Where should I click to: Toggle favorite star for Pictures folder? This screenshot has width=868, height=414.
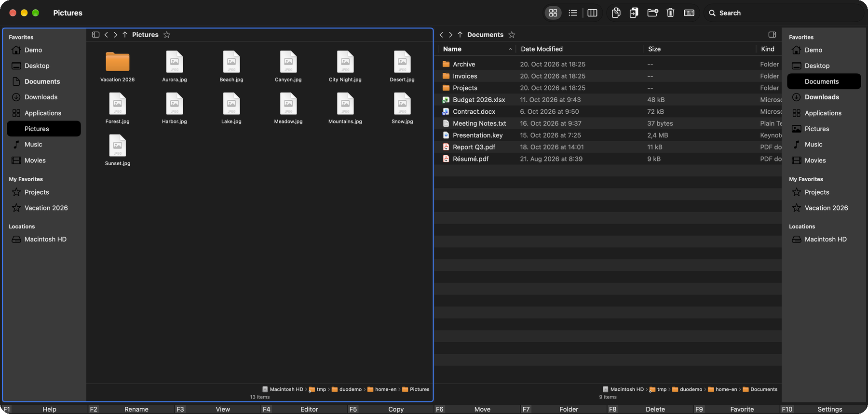pyautogui.click(x=167, y=35)
